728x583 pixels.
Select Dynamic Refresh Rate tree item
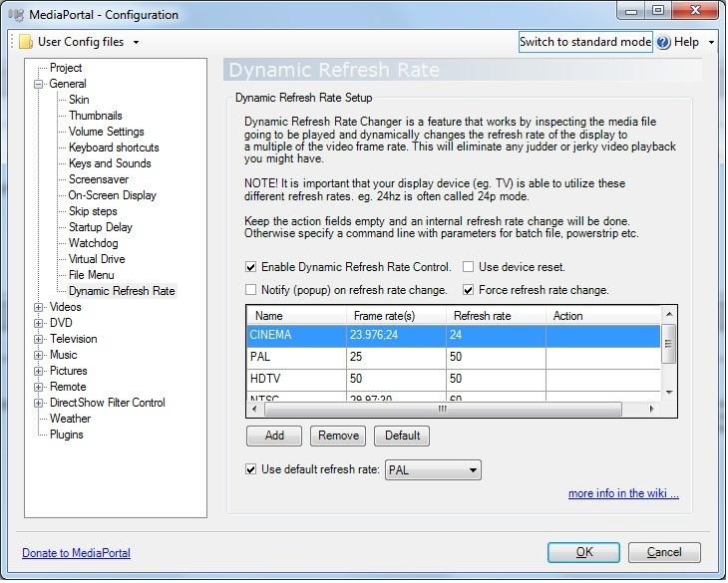pos(122,292)
